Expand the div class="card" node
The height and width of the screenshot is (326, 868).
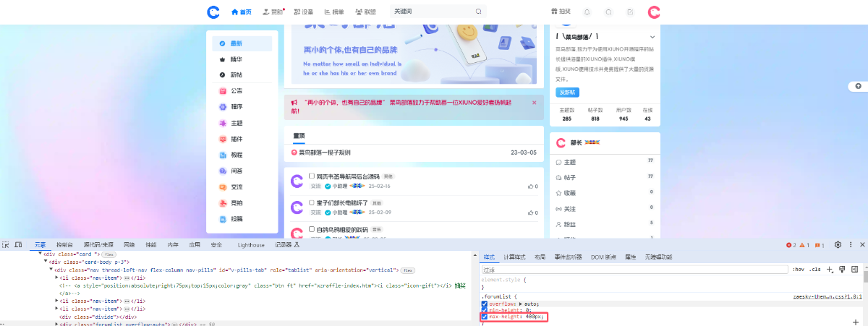[x=41, y=254]
